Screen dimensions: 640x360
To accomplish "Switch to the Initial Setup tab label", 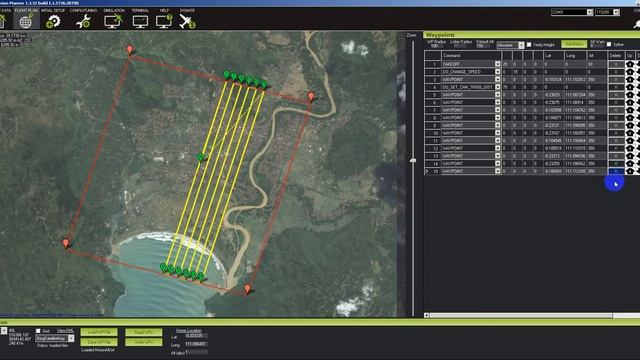I will point(53,10).
